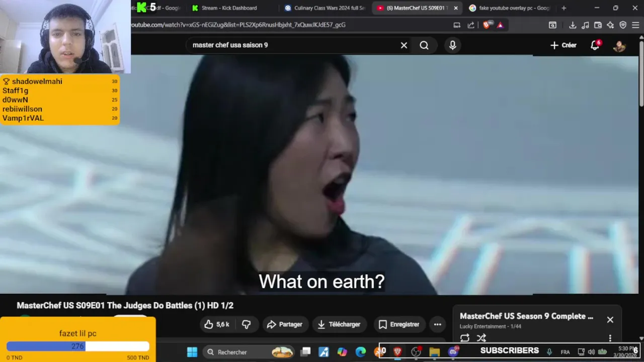
Task: Save video with Enregistrer button
Action: point(399,324)
